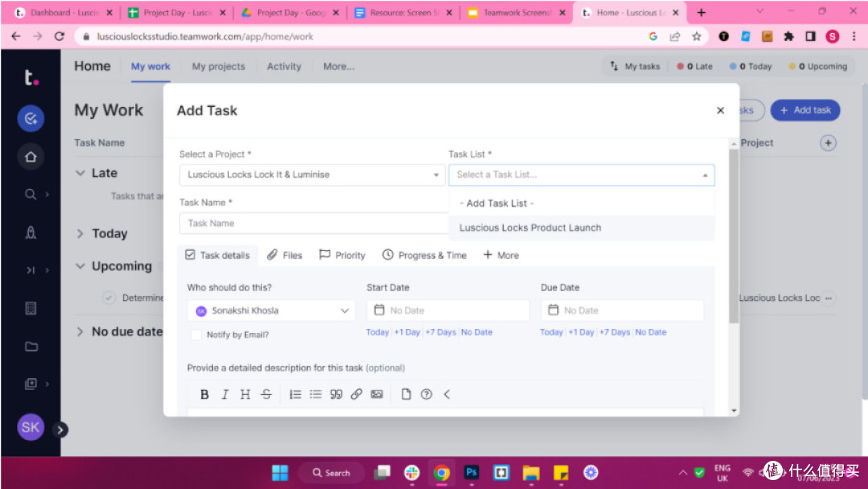The image size is (868, 489).
Task: Open Start Date calendar icon
Action: (x=379, y=310)
